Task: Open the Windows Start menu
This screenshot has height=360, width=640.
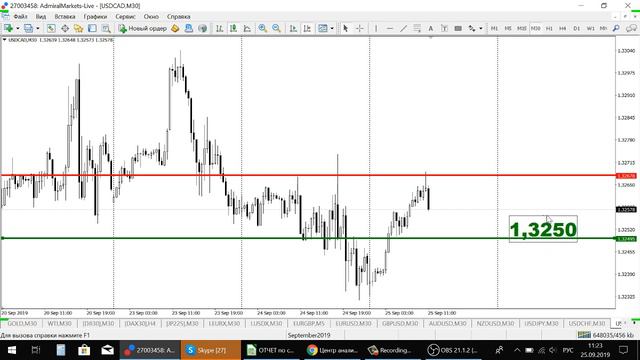Action: [x=12, y=350]
